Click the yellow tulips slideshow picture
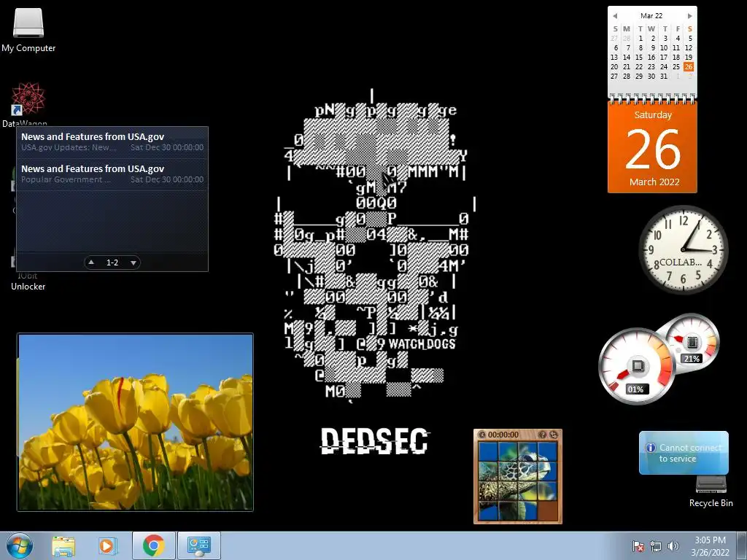Screen dimensions: 747x560 click(x=135, y=422)
